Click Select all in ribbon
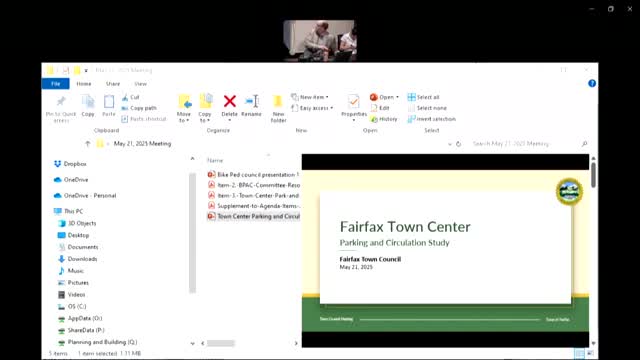Viewport: 640px width, 360px height. 423,97
